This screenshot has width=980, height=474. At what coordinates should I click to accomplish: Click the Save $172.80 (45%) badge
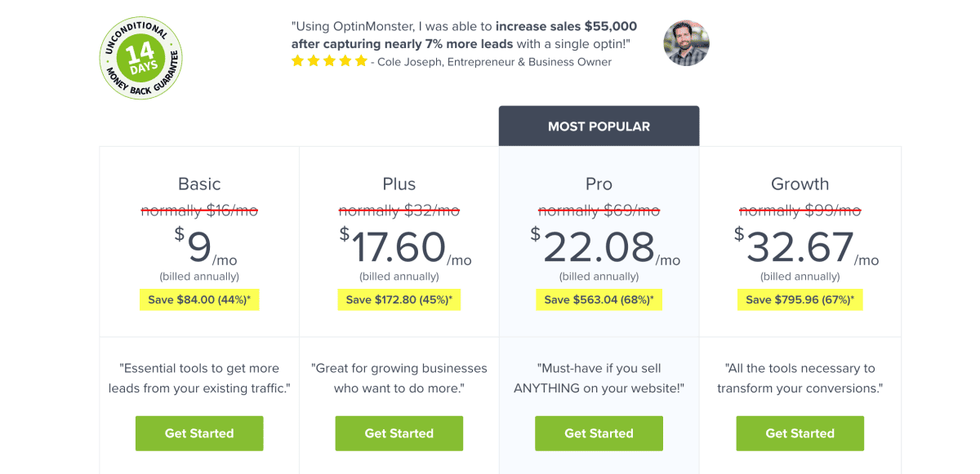399,299
